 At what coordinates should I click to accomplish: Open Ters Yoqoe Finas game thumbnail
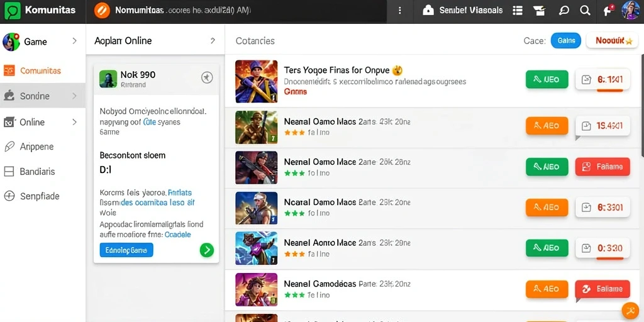click(257, 81)
